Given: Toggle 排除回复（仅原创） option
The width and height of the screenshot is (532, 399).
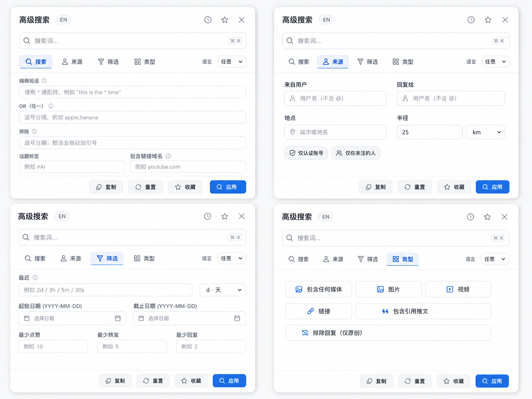Looking at the screenshot, I should tap(388, 333).
